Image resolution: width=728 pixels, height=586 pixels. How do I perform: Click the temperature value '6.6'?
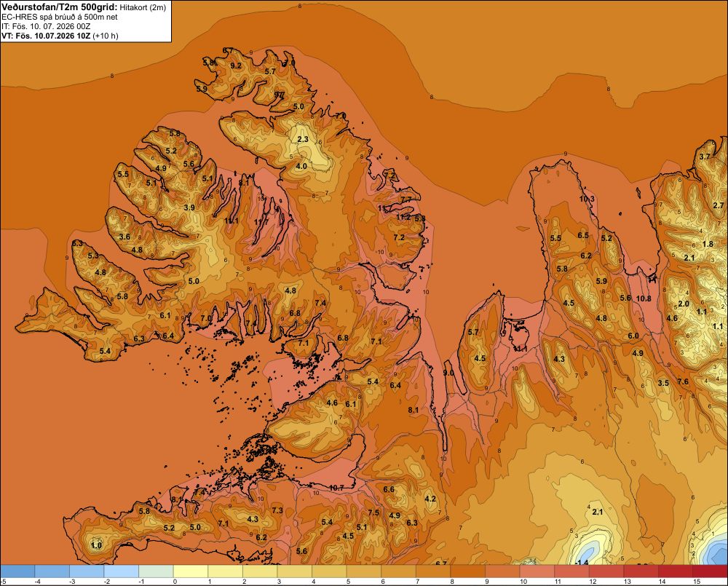[x=389, y=489]
